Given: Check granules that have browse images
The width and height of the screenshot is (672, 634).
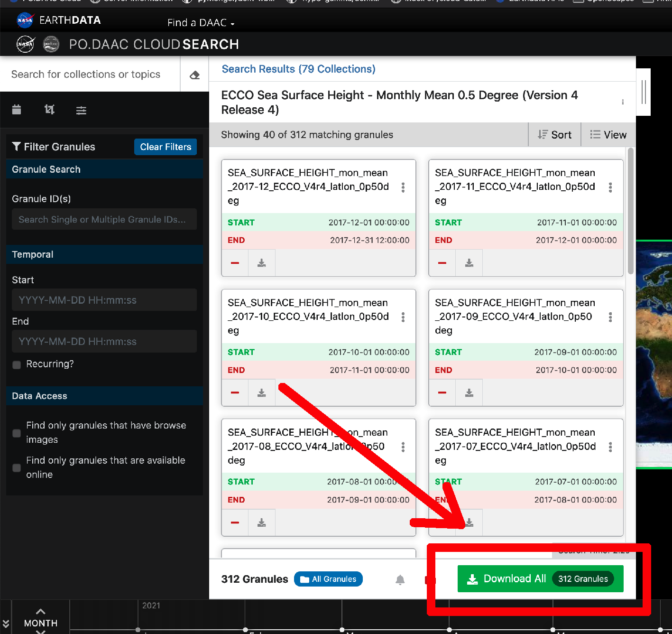Looking at the screenshot, I should pos(17,433).
